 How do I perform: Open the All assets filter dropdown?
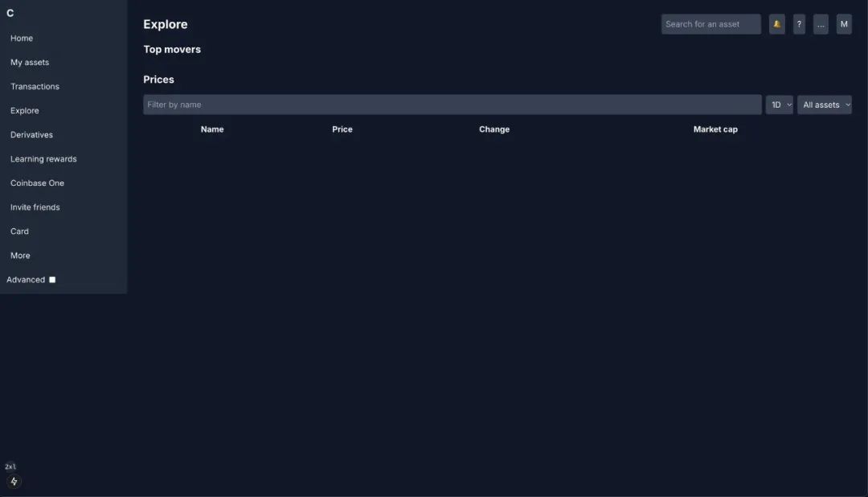tap(824, 105)
